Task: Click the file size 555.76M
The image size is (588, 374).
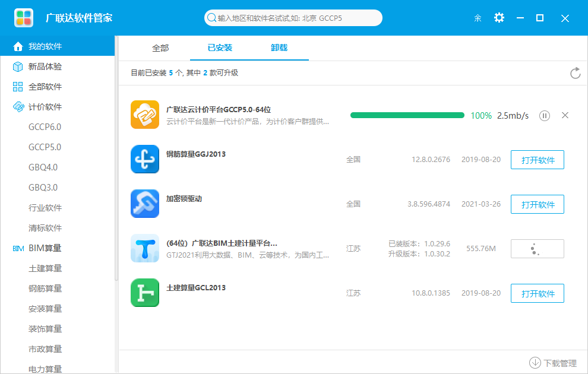Action: tap(480, 249)
